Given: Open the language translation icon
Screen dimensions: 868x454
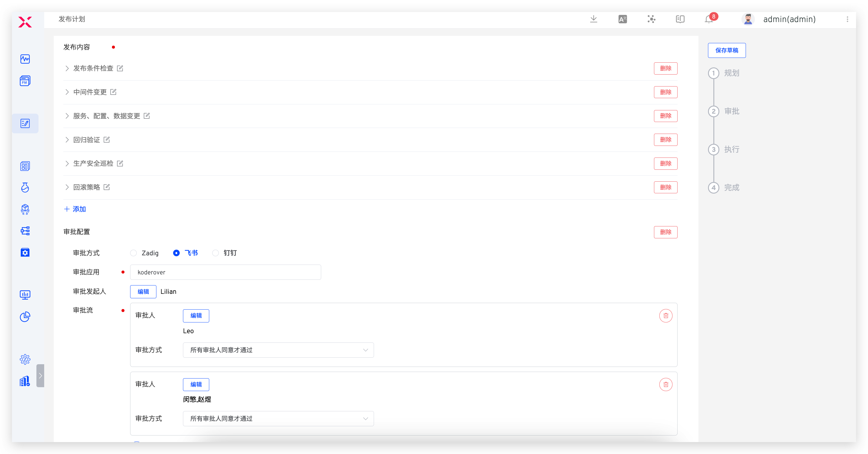Looking at the screenshot, I should tap(623, 19).
